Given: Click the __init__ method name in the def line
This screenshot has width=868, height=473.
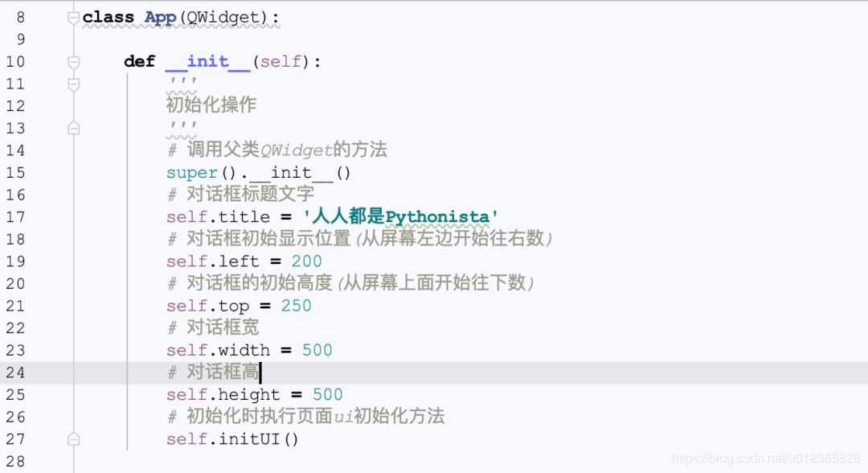Looking at the screenshot, I should (x=207, y=62).
